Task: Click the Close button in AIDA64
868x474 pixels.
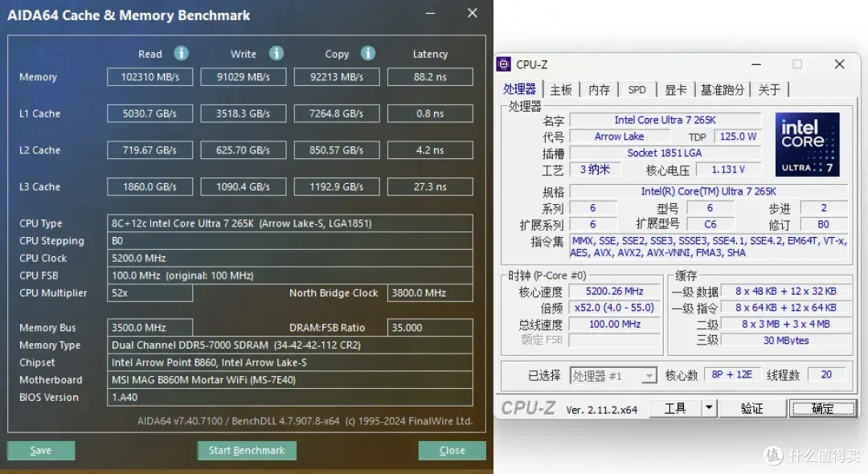Action: (x=452, y=450)
